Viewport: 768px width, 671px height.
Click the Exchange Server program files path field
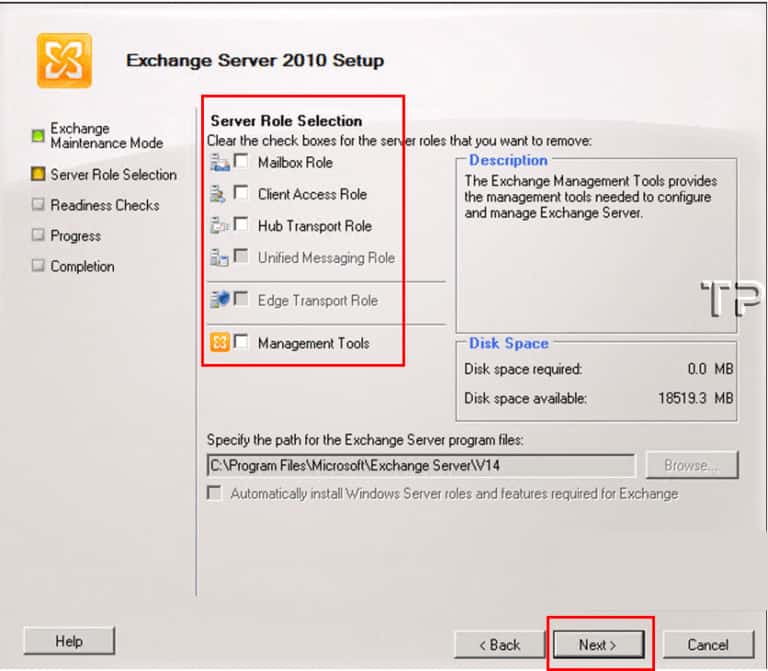tap(421, 465)
